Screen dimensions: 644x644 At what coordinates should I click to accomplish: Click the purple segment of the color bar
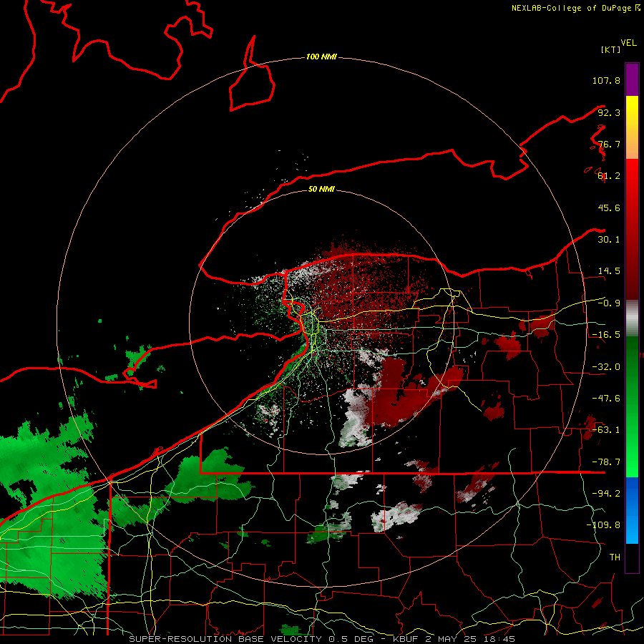tap(632, 79)
